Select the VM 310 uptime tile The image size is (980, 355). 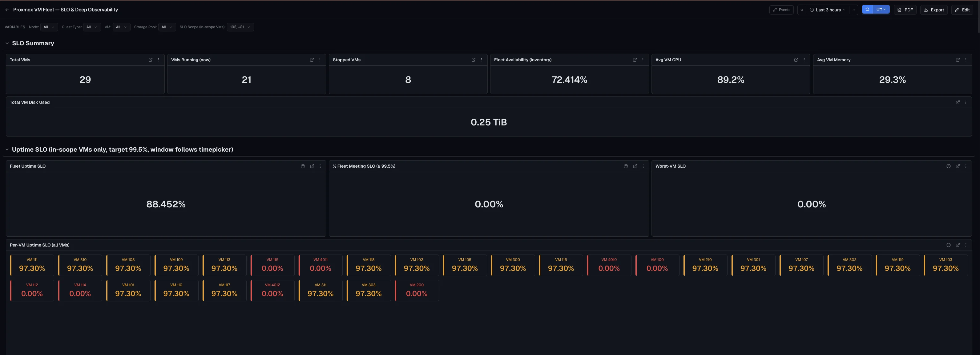pyautogui.click(x=80, y=265)
